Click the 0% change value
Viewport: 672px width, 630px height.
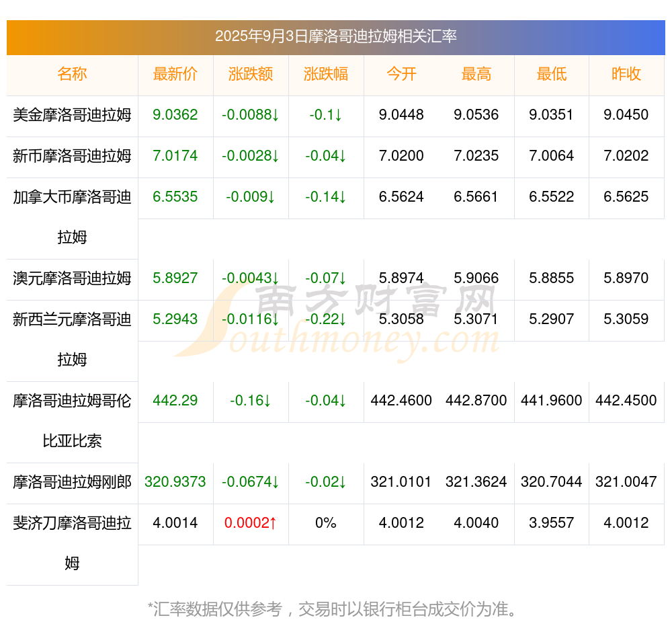[x=326, y=523]
